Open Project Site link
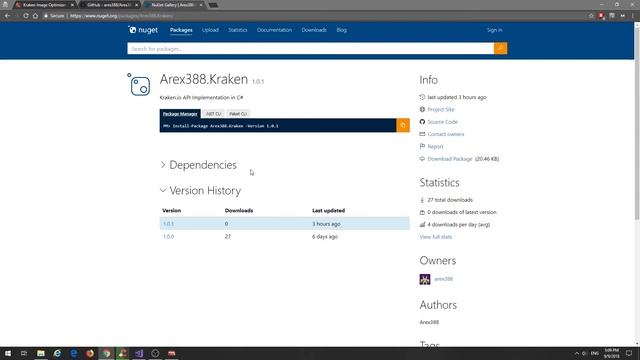The width and height of the screenshot is (640, 360). point(441,109)
